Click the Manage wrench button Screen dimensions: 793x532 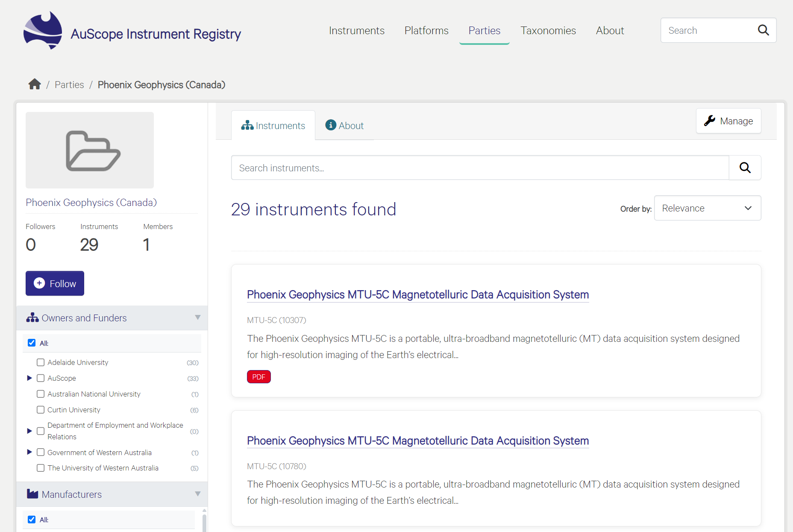tap(728, 121)
